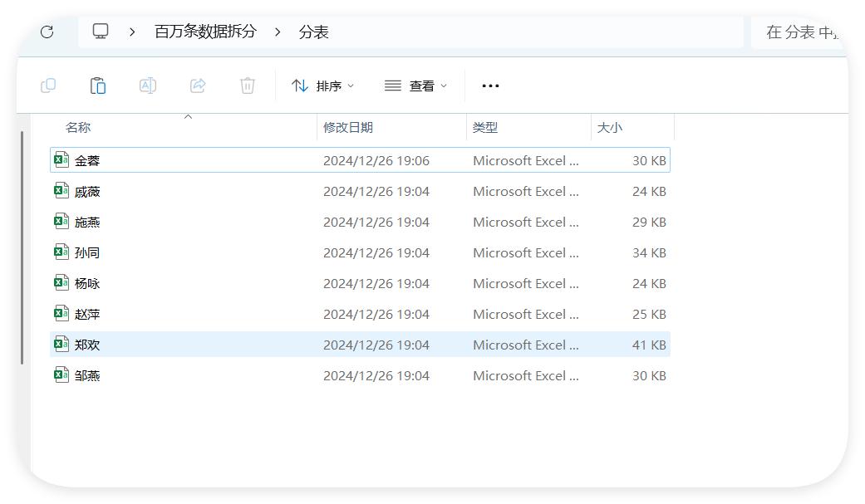
Task: Click the This PC monitor icon
Action: (x=101, y=32)
